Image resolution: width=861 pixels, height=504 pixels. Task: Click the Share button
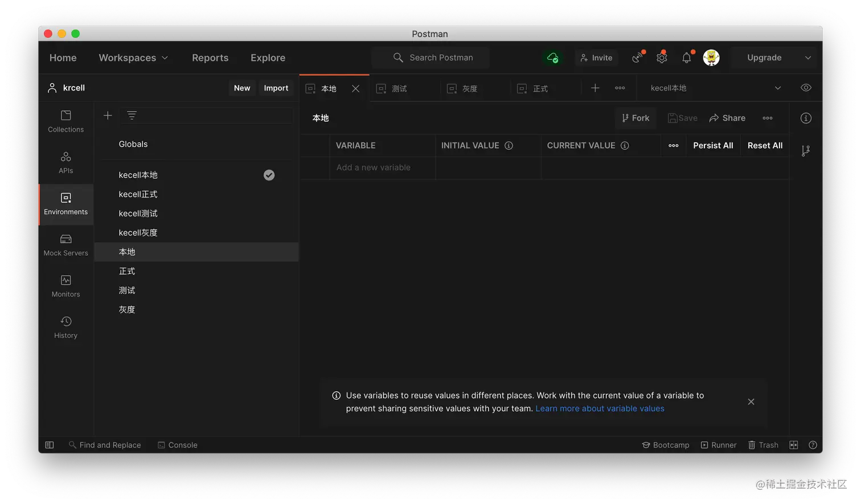727,118
